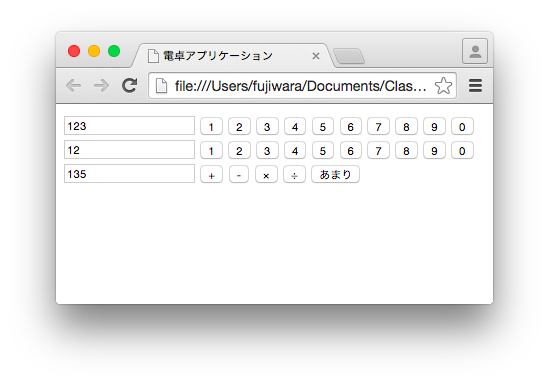The image size is (549, 384).
Task: Focus the result field showing 135
Action: tap(129, 174)
